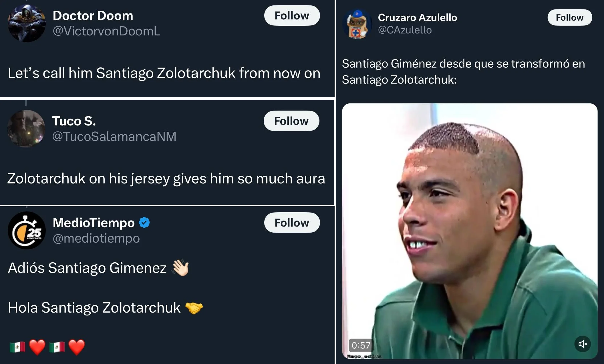
Task: Click the Cruzaro Azulello display name
Action: pos(418,17)
